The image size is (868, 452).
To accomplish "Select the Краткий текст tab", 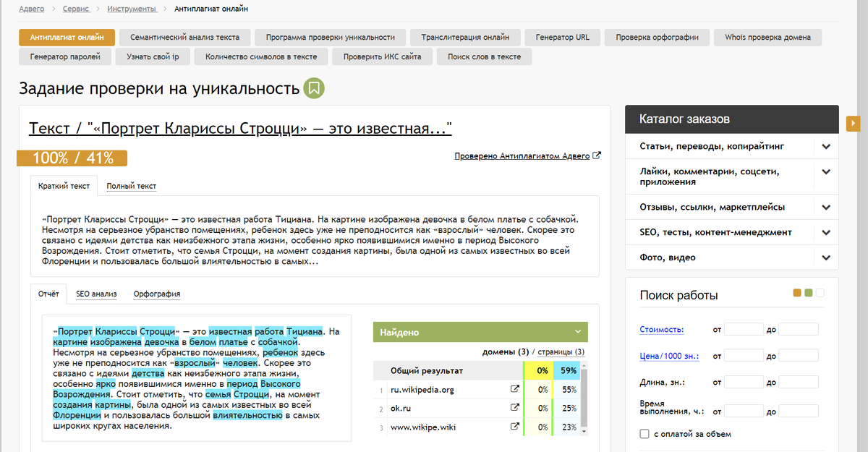I will [64, 186].
